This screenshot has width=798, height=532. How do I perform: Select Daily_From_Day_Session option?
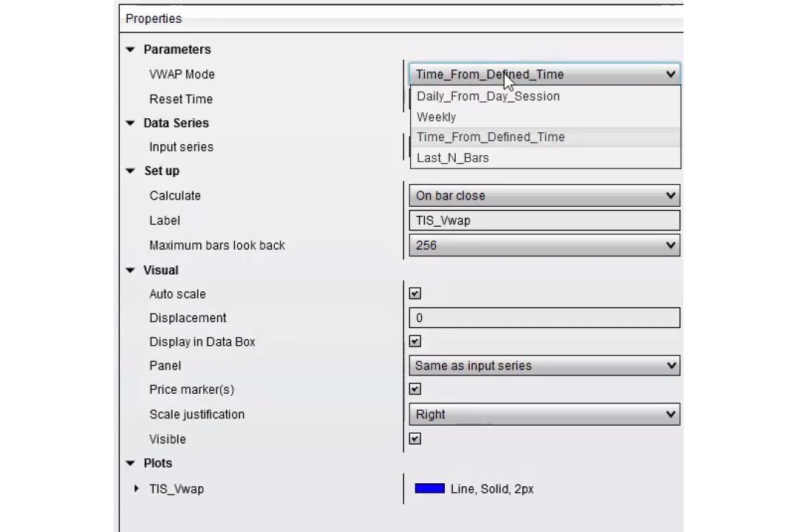(545, 96)
